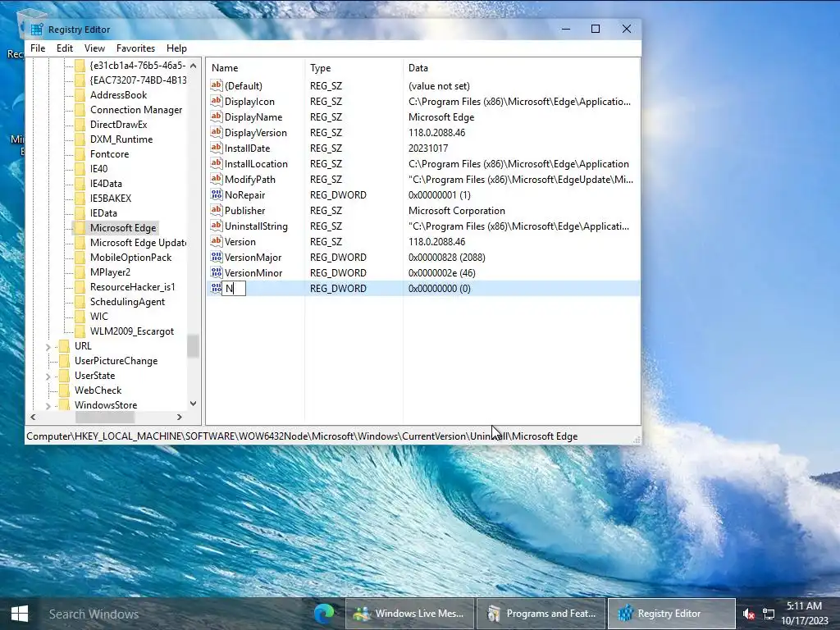The height and width of the screenshot is (630, 840).
Task: Select the Fontcore key
Action: click(x=109, y=153)
